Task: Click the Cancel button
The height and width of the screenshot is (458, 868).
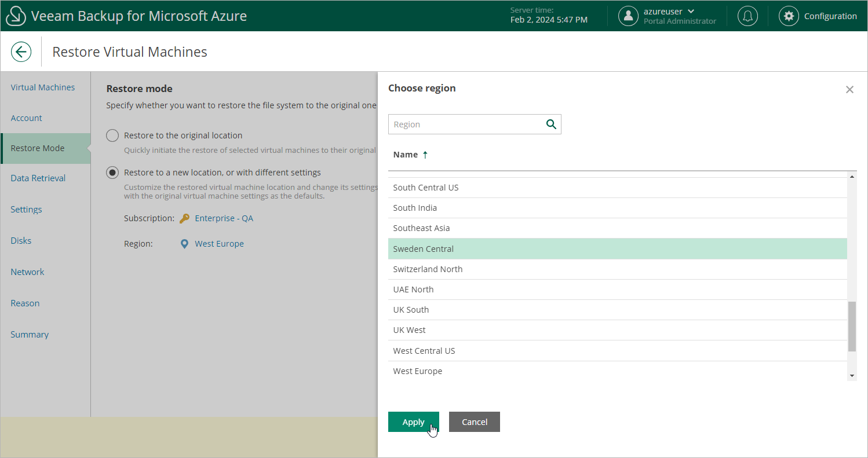Action: click(x=475, y=422)
